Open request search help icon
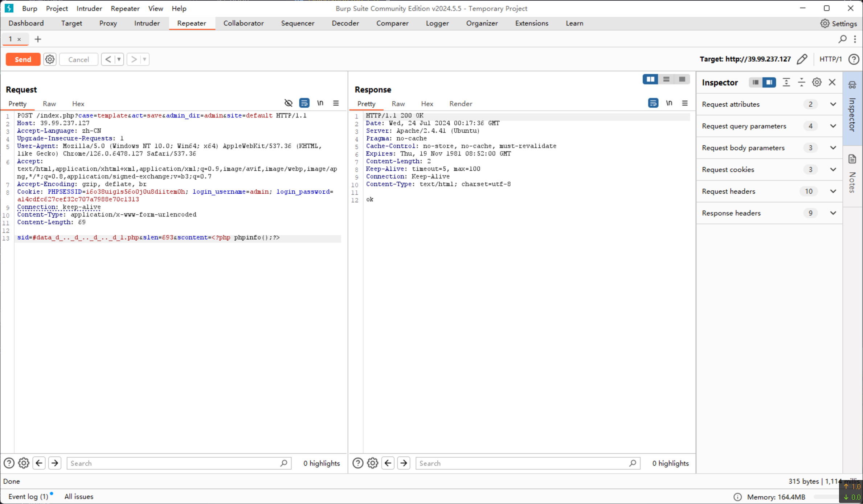Viewport: 863px width, 504px height. pyautogui.click(x=9, y=463)
